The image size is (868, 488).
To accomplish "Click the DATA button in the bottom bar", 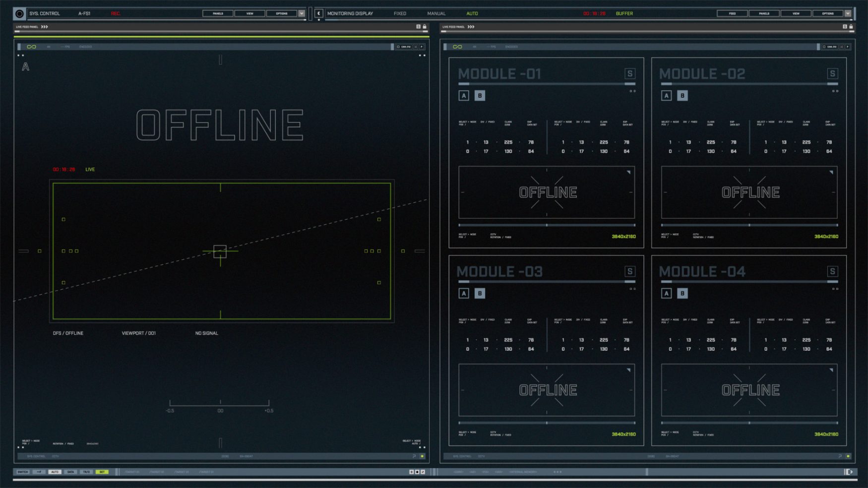I will click(70, 472).
